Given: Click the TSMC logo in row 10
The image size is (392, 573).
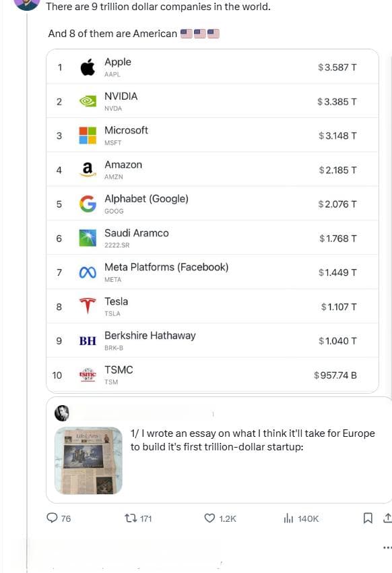Looking at the screenshot, I should tap(88, 375).
